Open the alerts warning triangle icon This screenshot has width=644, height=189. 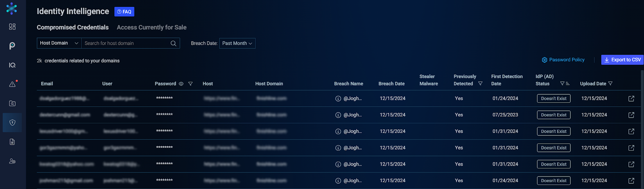12,84
